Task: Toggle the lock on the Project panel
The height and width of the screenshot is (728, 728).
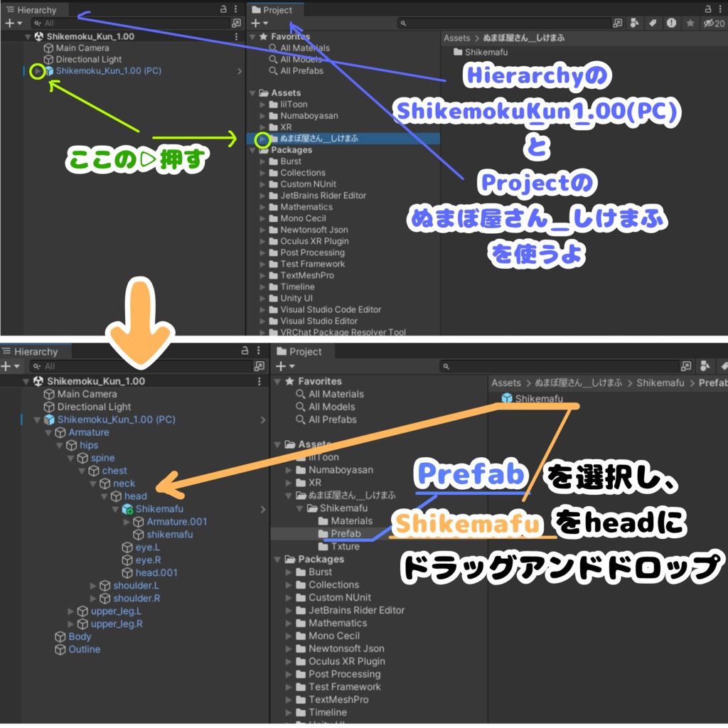Action: [x=708, y=9]
